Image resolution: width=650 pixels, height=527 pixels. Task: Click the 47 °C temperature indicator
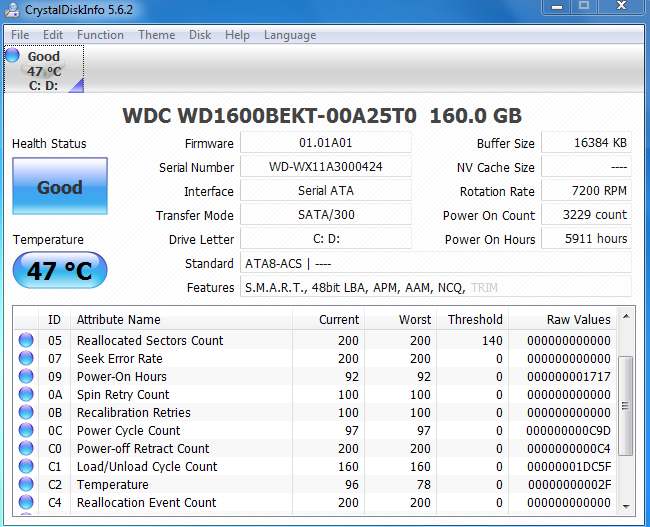60,270
